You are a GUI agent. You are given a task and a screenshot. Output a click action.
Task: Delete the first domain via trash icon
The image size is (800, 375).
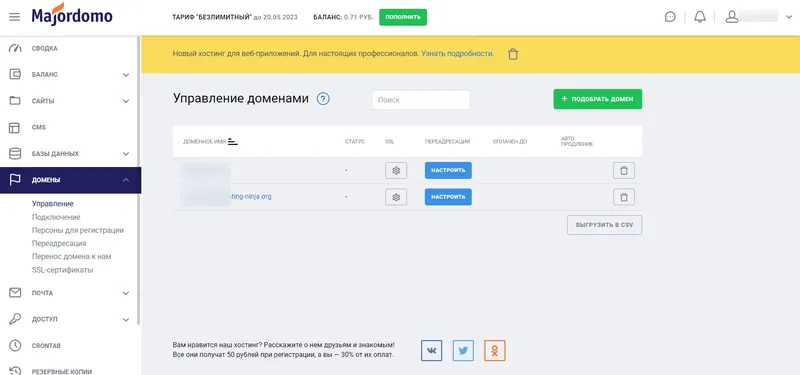point(623,170)
